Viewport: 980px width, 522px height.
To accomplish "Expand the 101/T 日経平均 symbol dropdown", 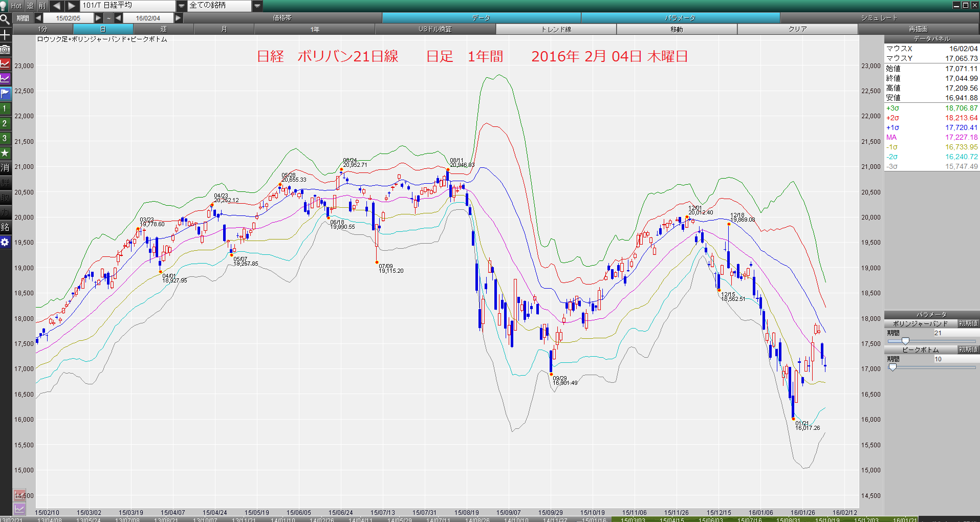I will [182, 6].
